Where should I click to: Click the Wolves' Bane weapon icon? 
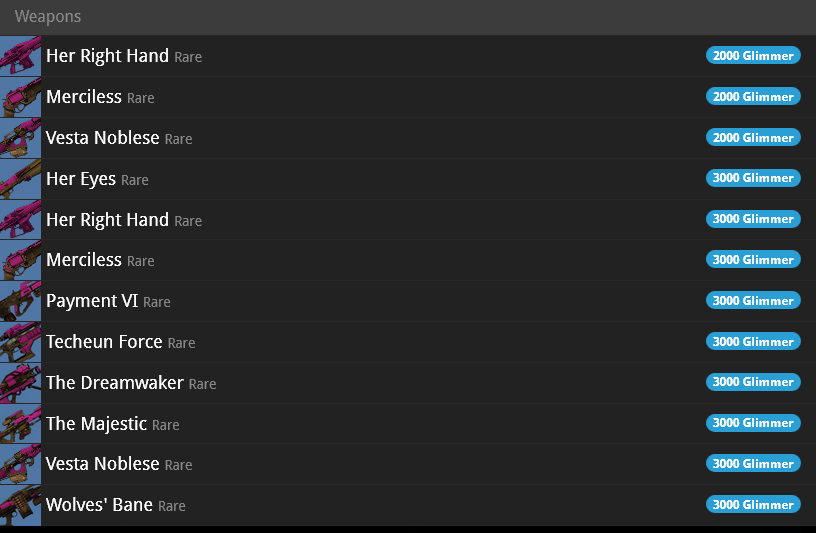click(20, 505)
